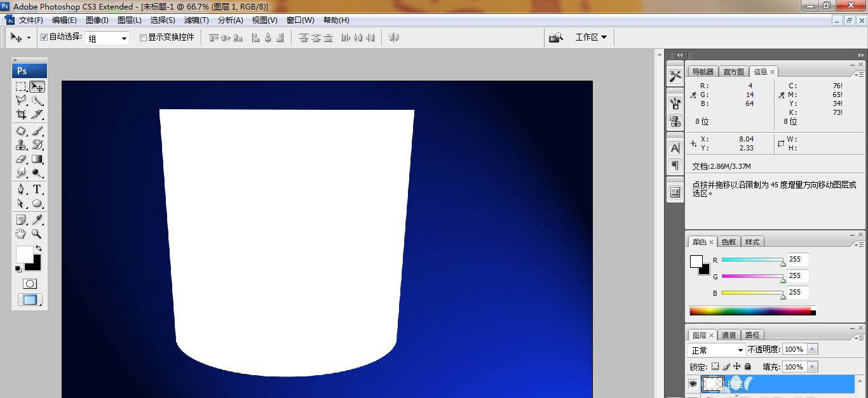868x398 pixels.
Task: Toggle lock image pixels brush icon
Action: (726, 367)
